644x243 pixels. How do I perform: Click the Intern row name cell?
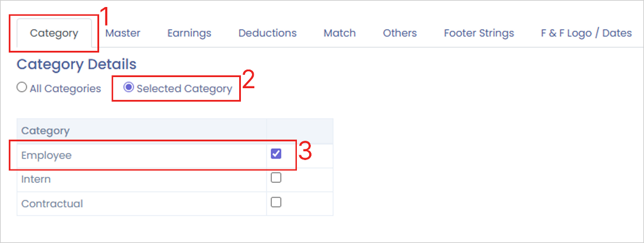click(x=36, y=179)
